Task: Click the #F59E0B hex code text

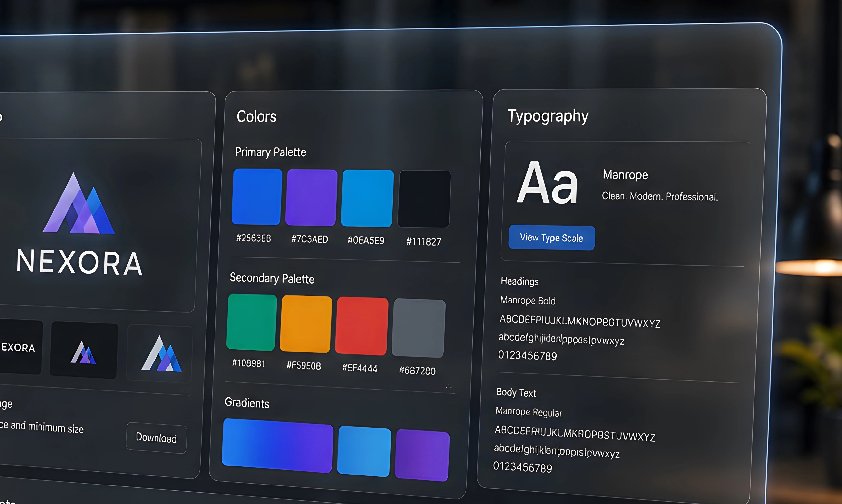Action: coord(304,365)
